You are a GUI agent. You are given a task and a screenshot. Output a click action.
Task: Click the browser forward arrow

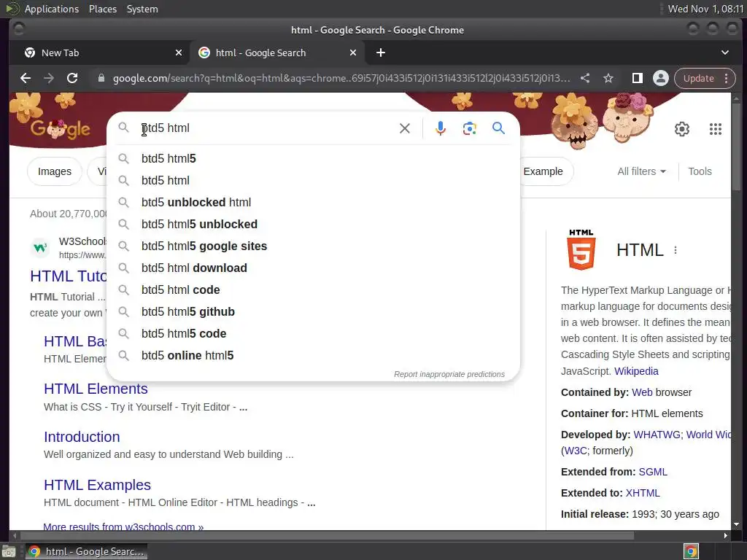coord(49,78)
